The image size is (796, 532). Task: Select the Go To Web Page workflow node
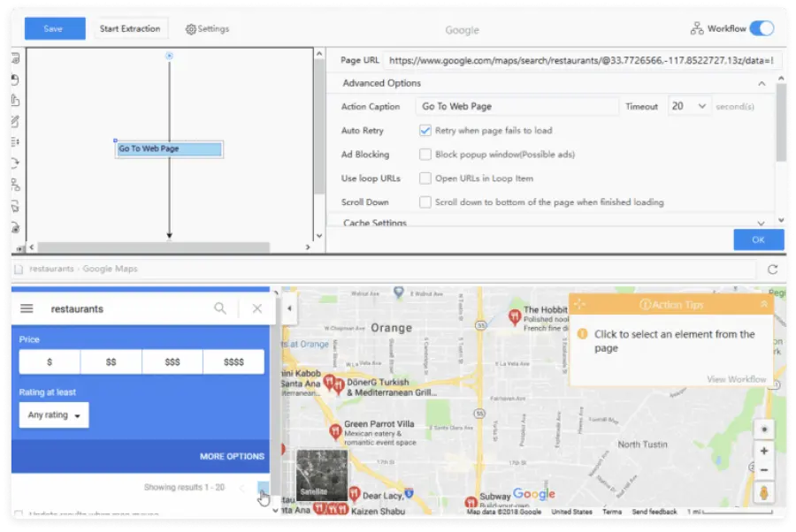[169, 149]
